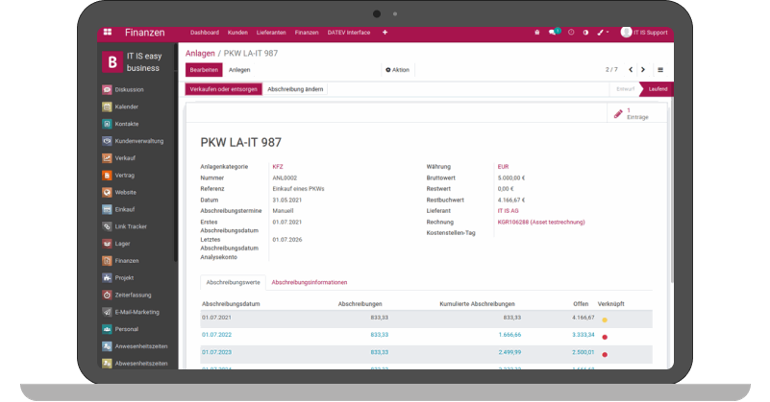Toggle the yellow Verknüpft status dot
Image resolution: width=770 pixels, height=402 pixels.
pos(604,320)
